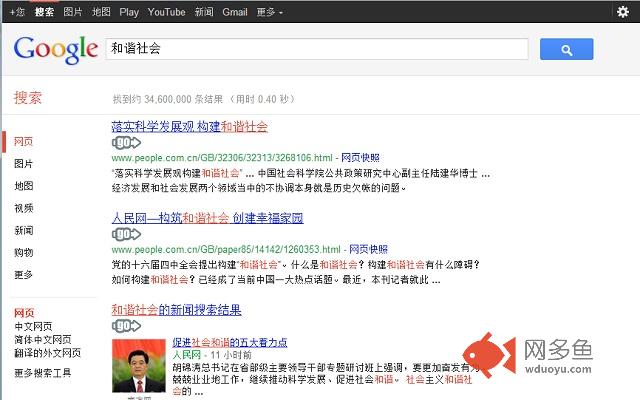Click the 人民网 news source label
Image resolution: width=640 pixels, height=400 pixels.
[x=187, y=355]
